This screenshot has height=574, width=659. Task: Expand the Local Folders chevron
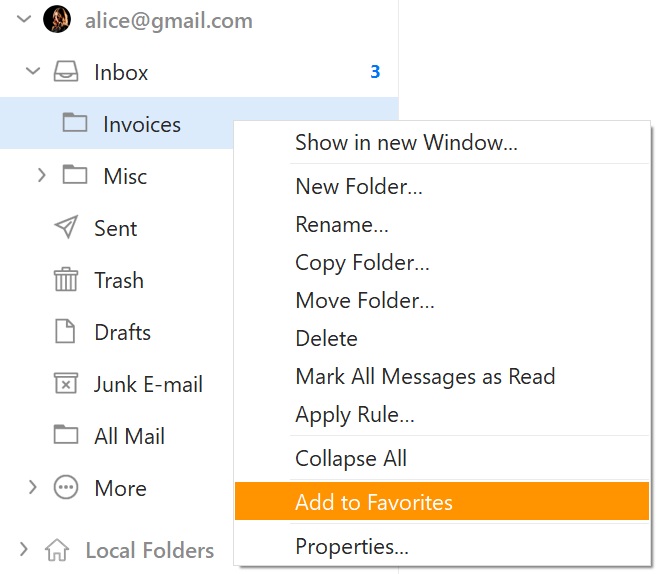[24, 549]
